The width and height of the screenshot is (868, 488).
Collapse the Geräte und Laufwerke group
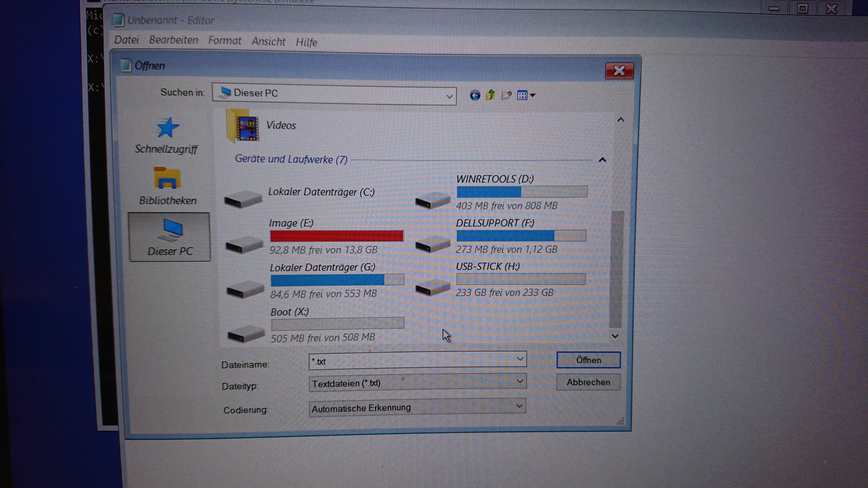[602, 160]
